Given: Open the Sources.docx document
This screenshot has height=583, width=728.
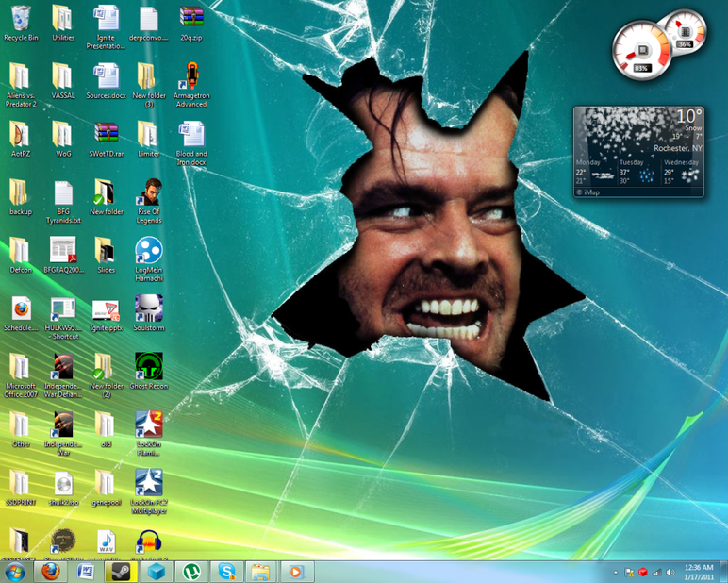Looking at the screenshot, I should point(106,79).
